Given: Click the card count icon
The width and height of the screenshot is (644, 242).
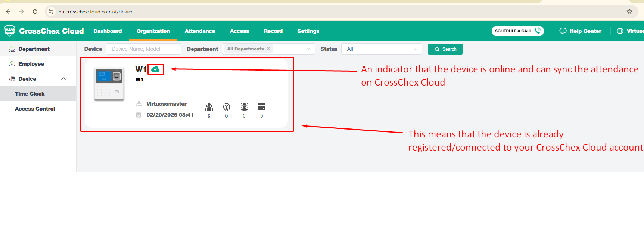Looking at the screenshot, I should point(261,107).
